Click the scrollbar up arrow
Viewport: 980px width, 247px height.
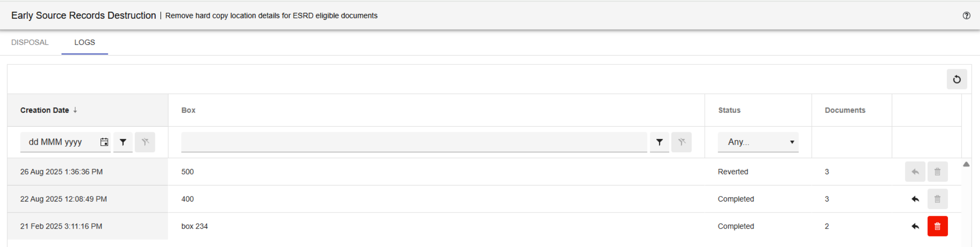966,164
